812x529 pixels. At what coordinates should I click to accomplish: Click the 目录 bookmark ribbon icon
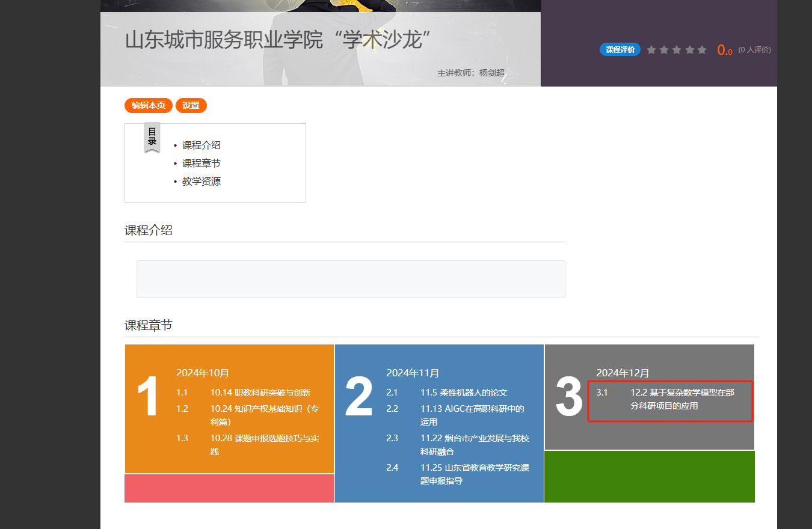point(152,138)
